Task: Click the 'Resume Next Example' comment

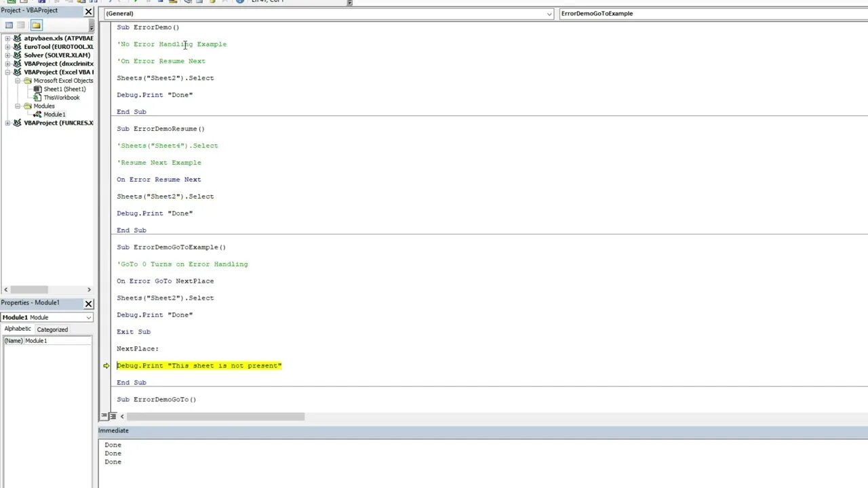Action: (x=159, y=163)
